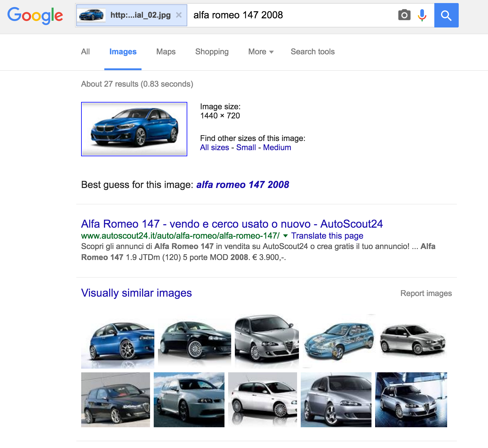The image size is (488, 448).
Task: Click Translate this page link
Action: (x=327, y=236)
